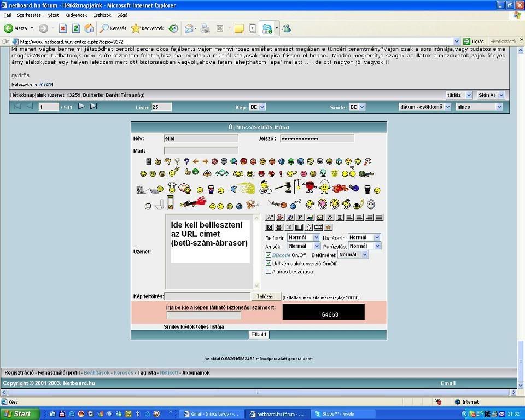The width and height of the screenshot is (525, 420).
Task: Click the italic D formatting icon
Action: pyautogui.click(x=330, y=218)
